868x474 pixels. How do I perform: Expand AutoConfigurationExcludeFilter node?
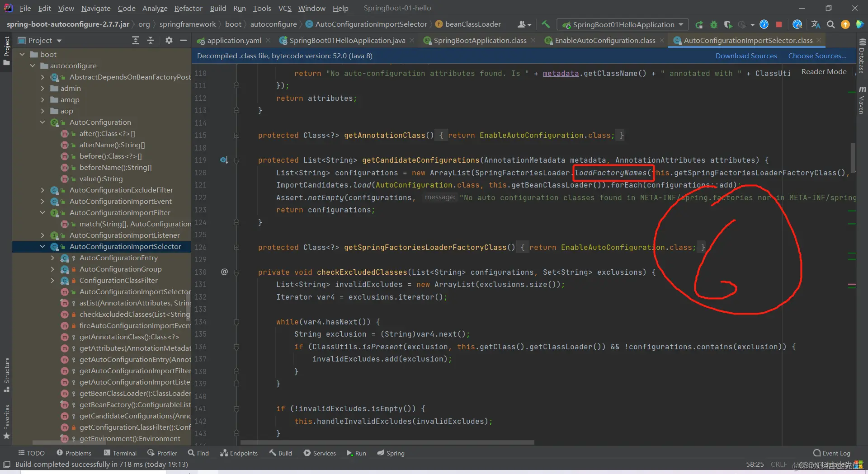[42, 190]
